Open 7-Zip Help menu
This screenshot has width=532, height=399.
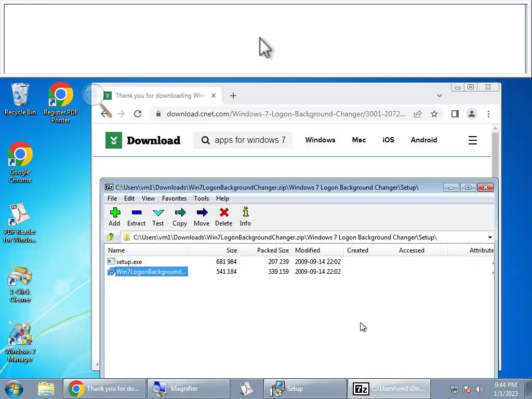(222, 198)
